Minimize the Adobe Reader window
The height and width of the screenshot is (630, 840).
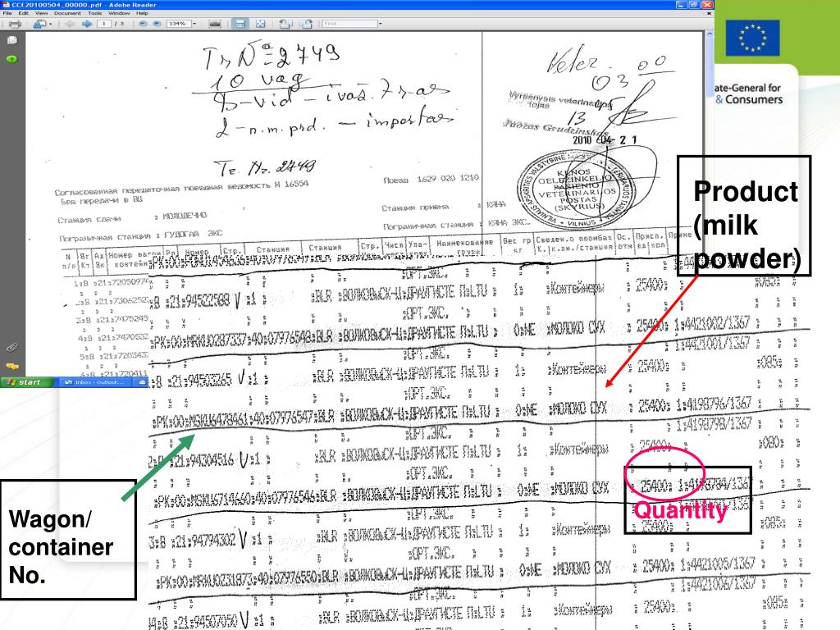[x=682, y=4]
